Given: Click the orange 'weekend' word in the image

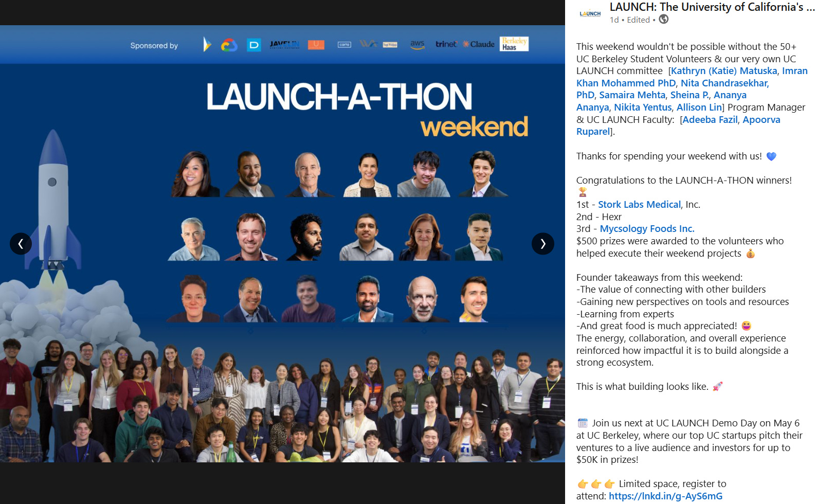Looking at the screenshot, I should click(x=474, y=127).
